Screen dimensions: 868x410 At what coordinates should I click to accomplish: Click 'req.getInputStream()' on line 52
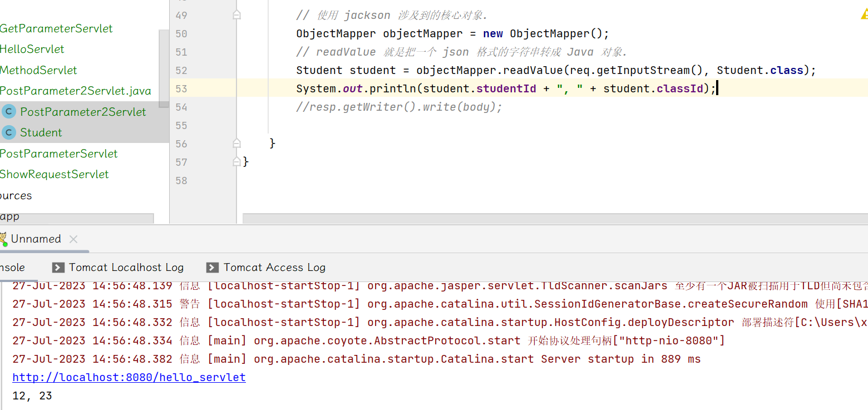[638, 70]
